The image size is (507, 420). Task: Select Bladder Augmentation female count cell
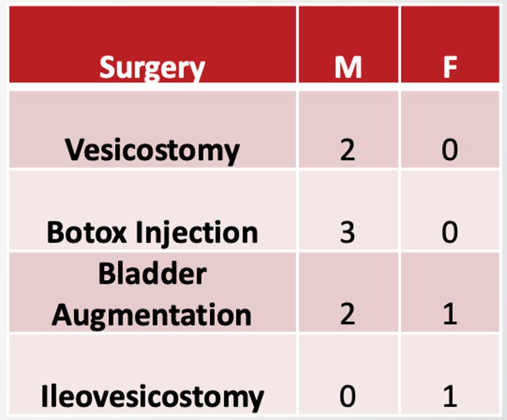450,292
